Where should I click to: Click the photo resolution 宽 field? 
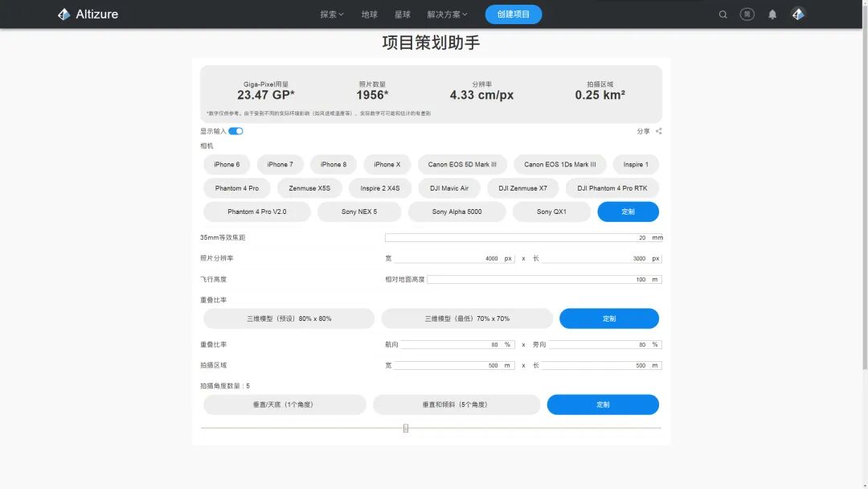pyautogui.click(x=454, y=259)
